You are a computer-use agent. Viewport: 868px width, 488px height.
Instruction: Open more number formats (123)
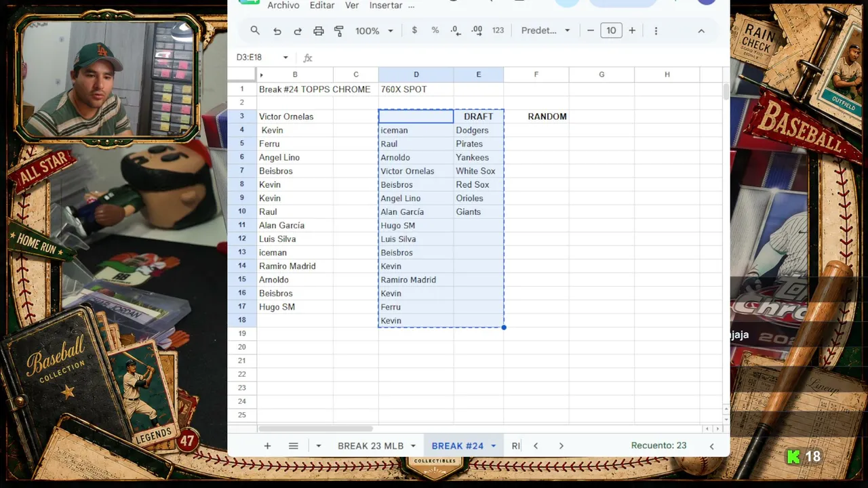[498, 30]
